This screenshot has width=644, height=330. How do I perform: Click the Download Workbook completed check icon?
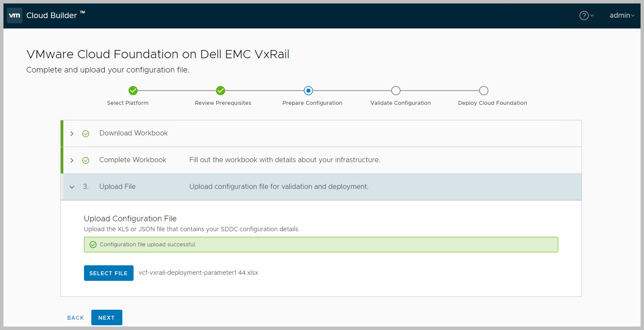[x=86, y=134]
